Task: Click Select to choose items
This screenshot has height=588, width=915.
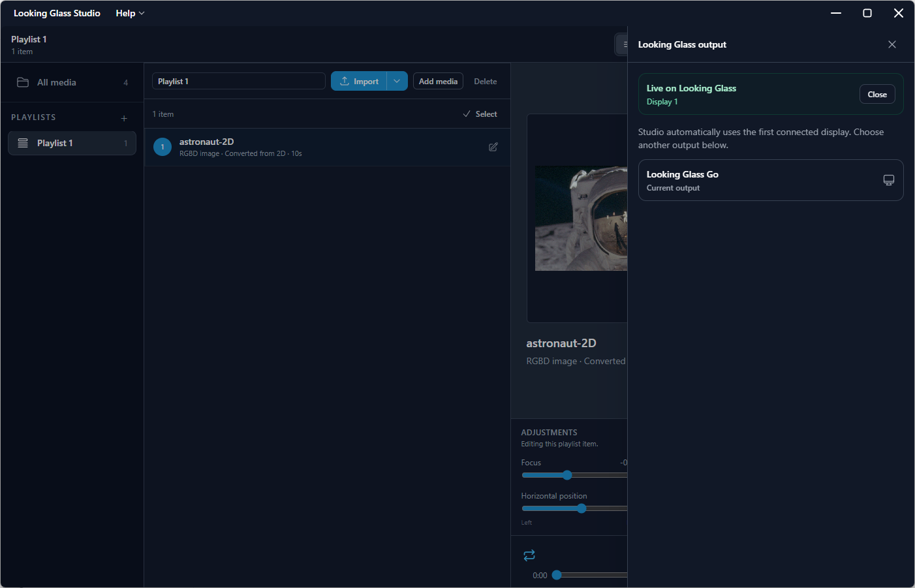Action: [480, 114]
